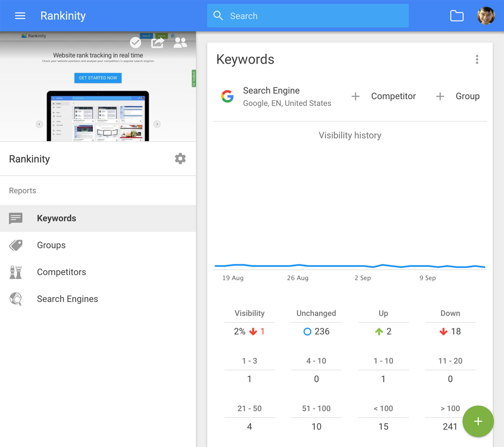Click the Google logo icon
Viewport: 504px width, 447px height.
[227, 96]
